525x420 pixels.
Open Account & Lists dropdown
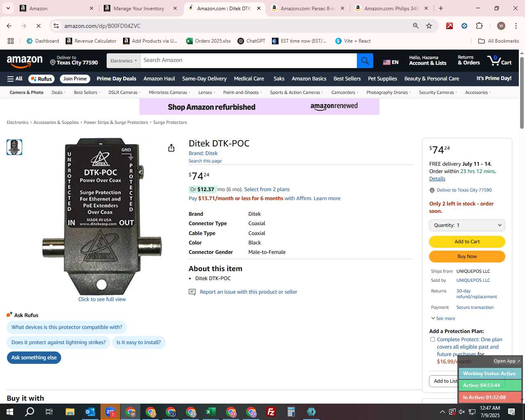(428, 60)
